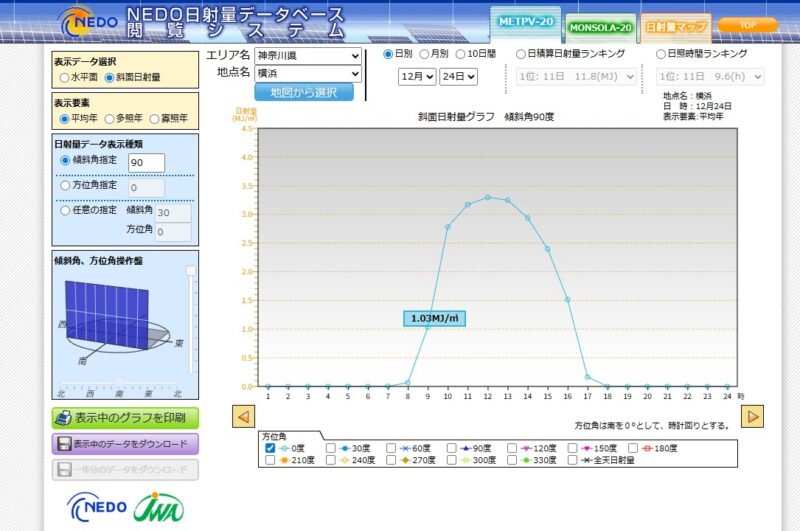Open the 日射量マップ tab
Screen dimensions: 800x531
pos(675,27)
